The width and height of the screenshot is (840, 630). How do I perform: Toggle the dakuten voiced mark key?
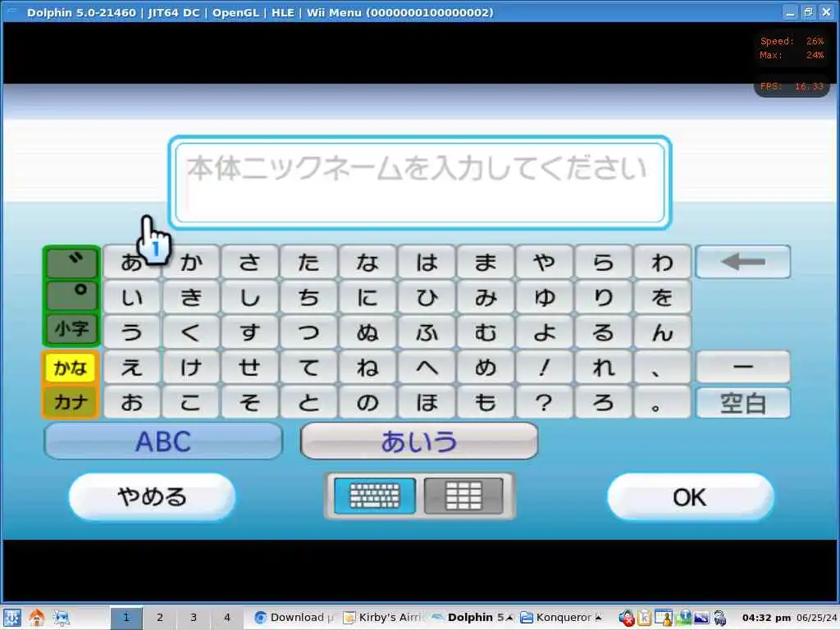tap(72, 262)
